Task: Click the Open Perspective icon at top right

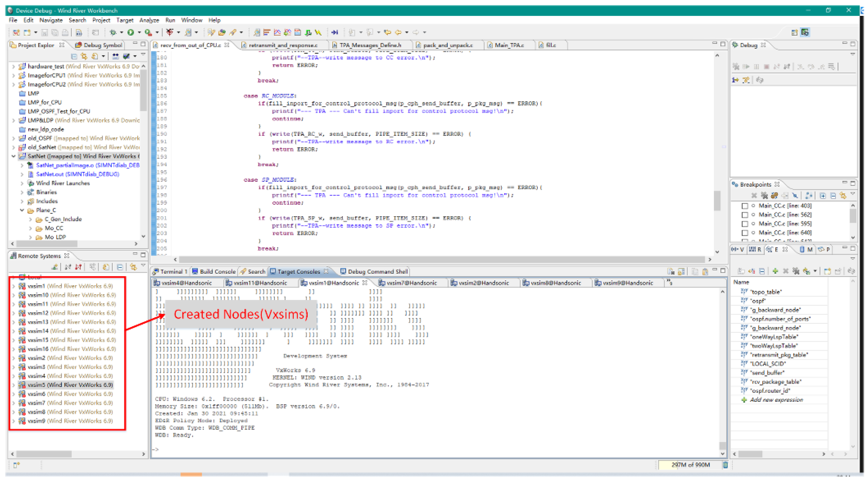Action: pyautogui.click(x=794, y=32)
